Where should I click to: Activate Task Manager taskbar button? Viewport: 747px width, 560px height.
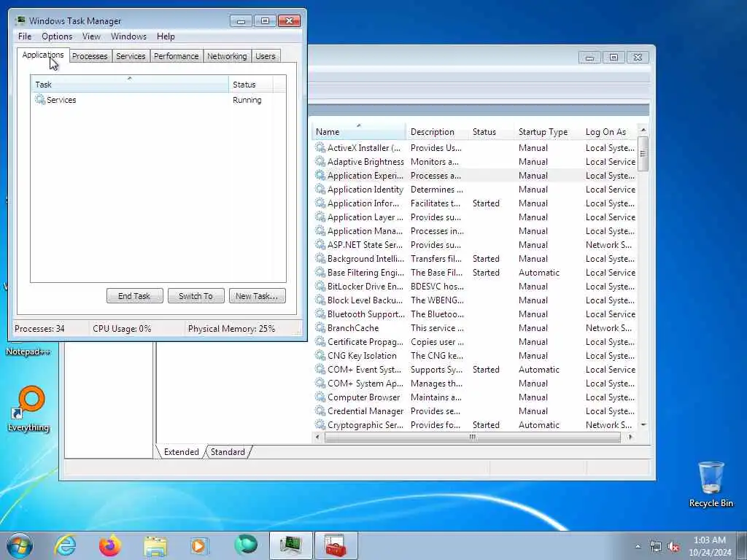[x=290, y=545]
